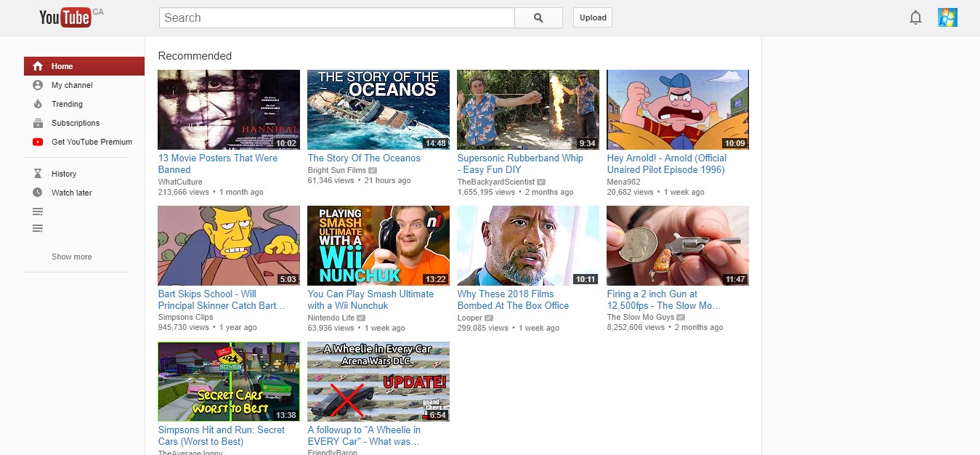Click verified badge next to TheBackyardScientist
This screenshot has width=980, height=455.
coord(541,182)
